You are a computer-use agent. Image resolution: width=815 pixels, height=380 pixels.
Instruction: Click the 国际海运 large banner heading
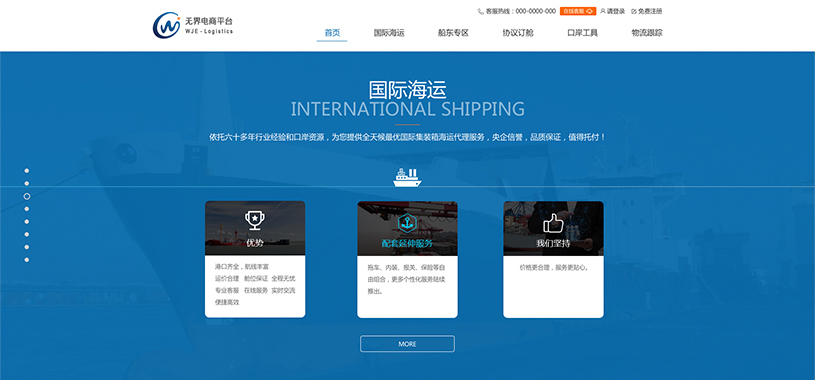408,89
